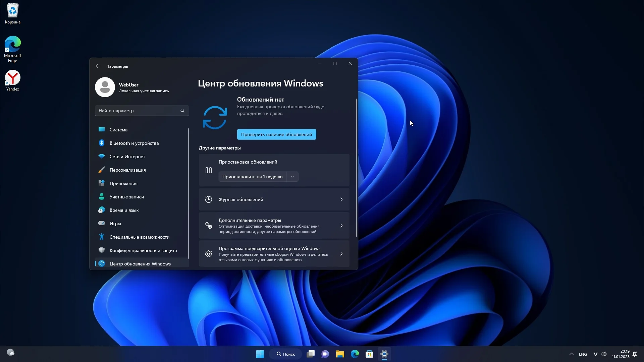Viewport: 644px width, 362px height.
Task: Click the right vertical scrollbar of Settings
Action: (356, 168)
